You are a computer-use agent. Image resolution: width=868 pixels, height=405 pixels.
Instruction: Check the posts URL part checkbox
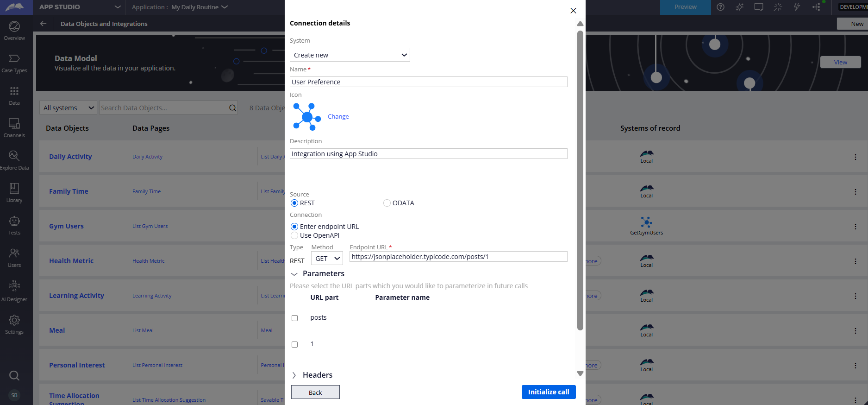[294, 318]
